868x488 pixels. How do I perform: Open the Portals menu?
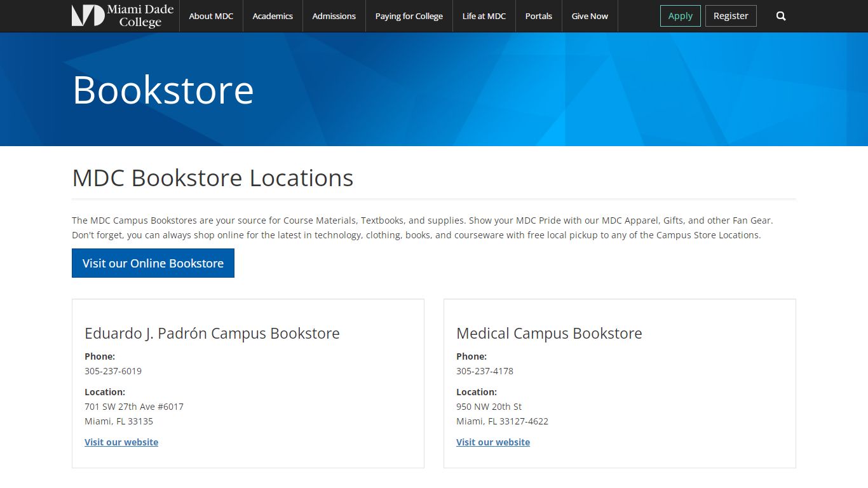tap(539, 16)
